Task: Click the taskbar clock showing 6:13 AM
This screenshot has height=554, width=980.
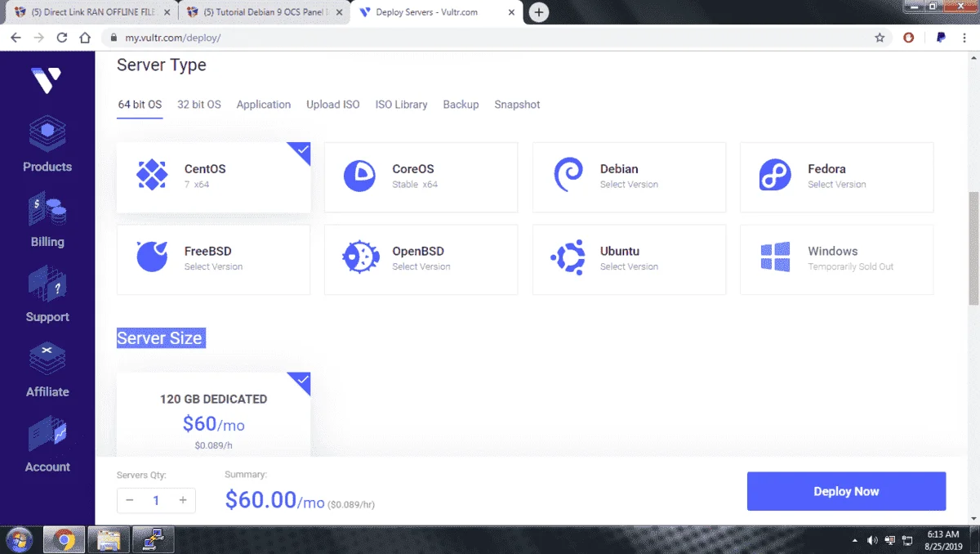Action: (943, 534)
